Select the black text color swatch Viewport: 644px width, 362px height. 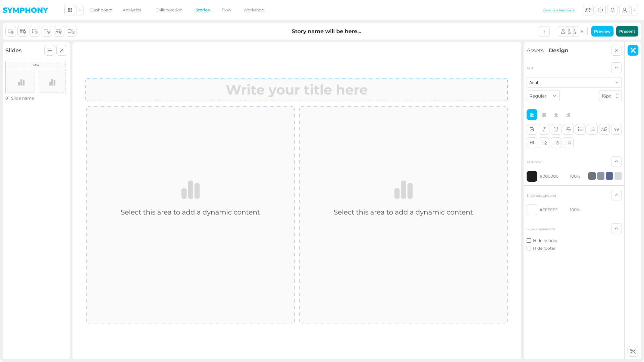(532, 176)
